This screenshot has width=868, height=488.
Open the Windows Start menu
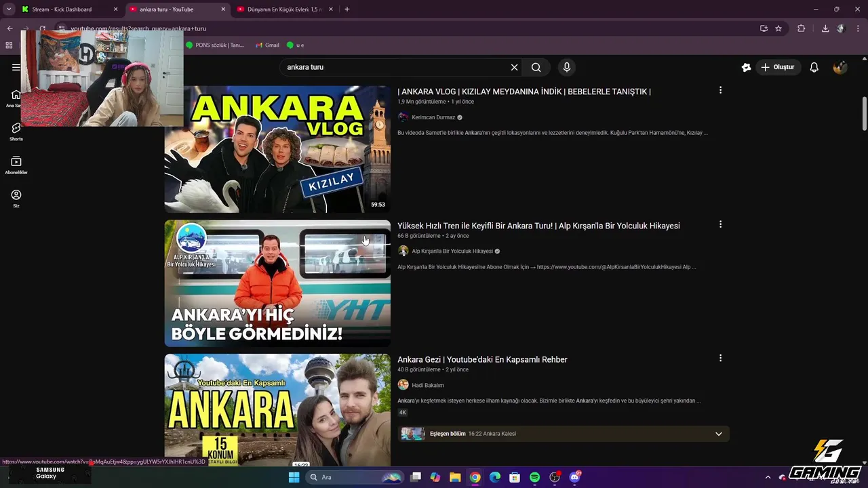(294, 477)
